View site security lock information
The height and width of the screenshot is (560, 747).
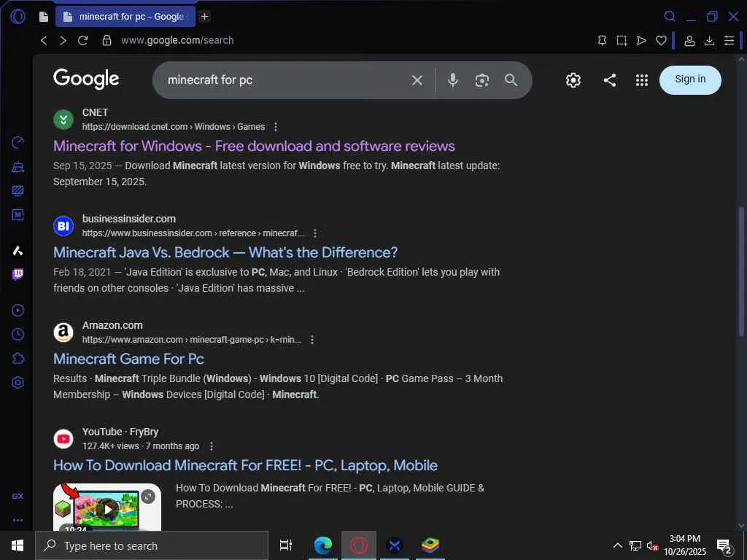(107, 41)
